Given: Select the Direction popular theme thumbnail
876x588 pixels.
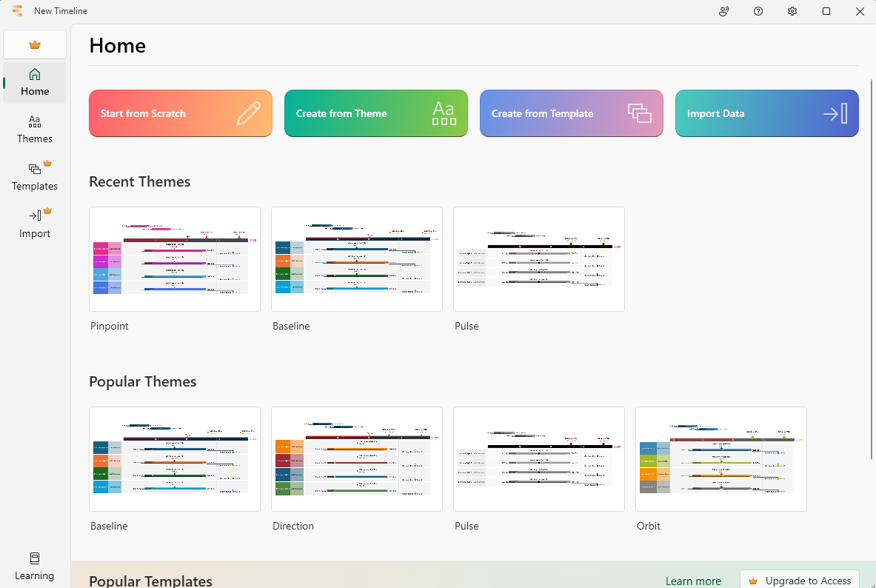Looking at the screenshot, I should (x=357, y=459).
